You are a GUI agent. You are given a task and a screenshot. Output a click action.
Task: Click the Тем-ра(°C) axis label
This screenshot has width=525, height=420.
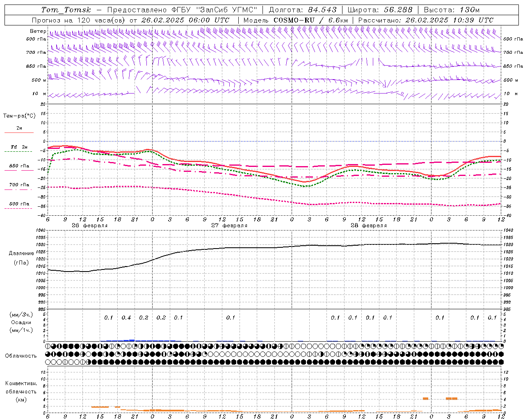point(19,116)
